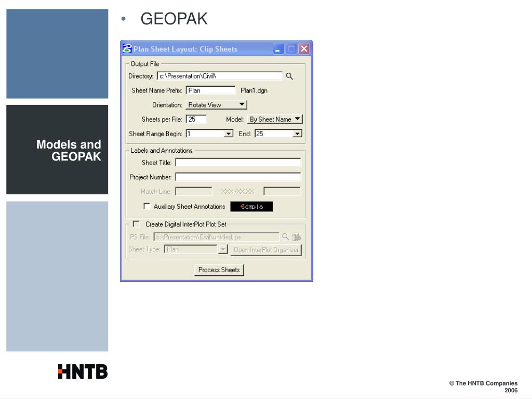Click The HNTB Companies 2006 copyright text
The width and height of the screenshot is (532, 399).
point(484,387)
